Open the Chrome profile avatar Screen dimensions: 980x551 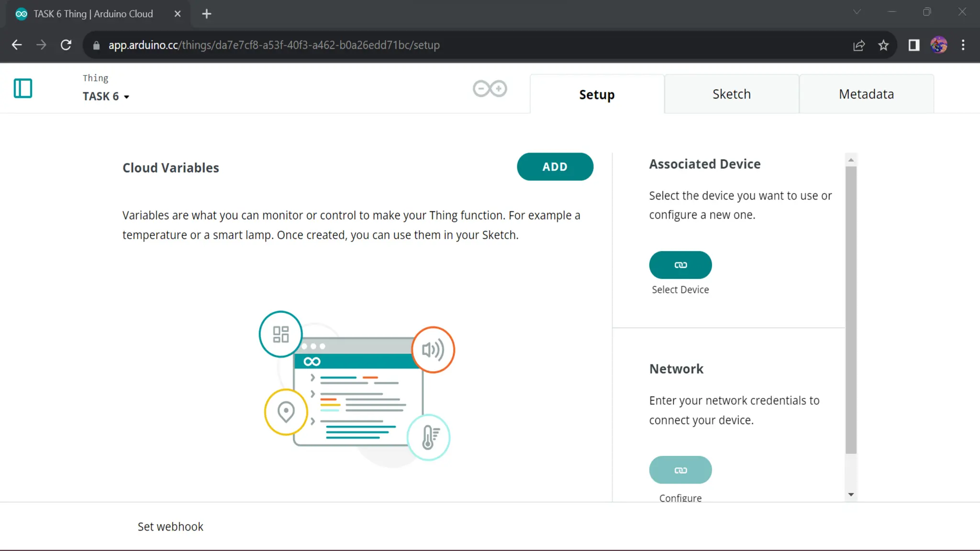click(x=938, y=45)
